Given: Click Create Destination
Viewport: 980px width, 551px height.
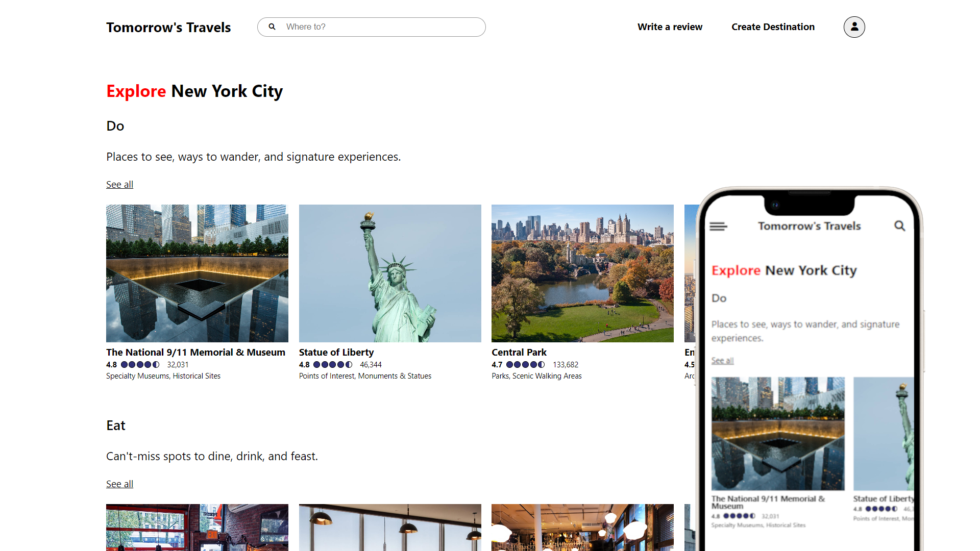Looking at the screenshot, I should coord(773,27).
